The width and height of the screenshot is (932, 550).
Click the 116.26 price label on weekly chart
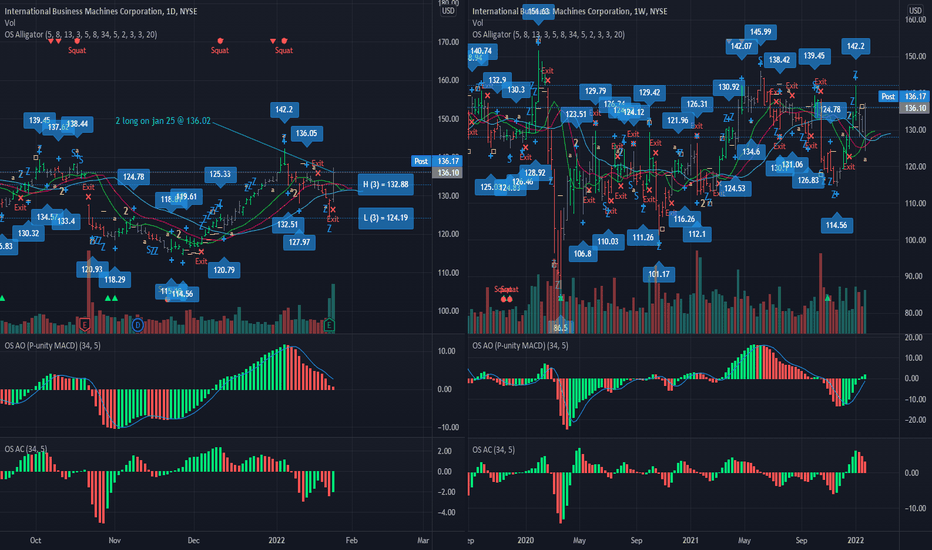click(684, 219)
